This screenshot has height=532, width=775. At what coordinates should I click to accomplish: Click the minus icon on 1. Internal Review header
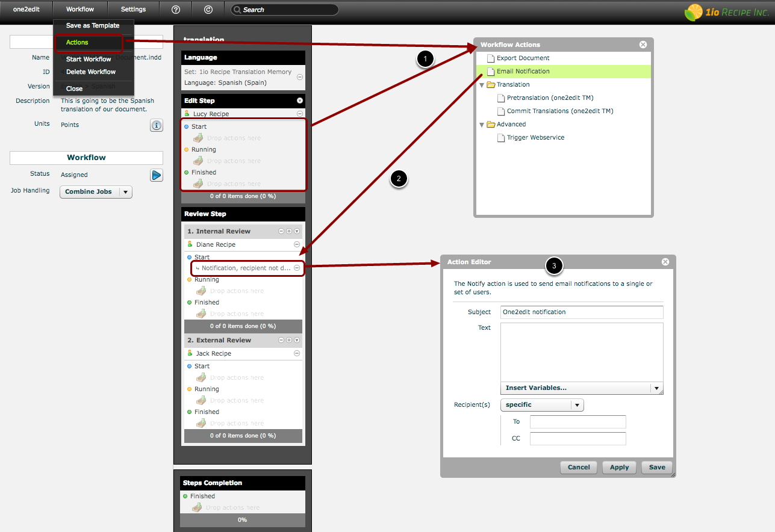pyautogui.click(x=281, y=231)
